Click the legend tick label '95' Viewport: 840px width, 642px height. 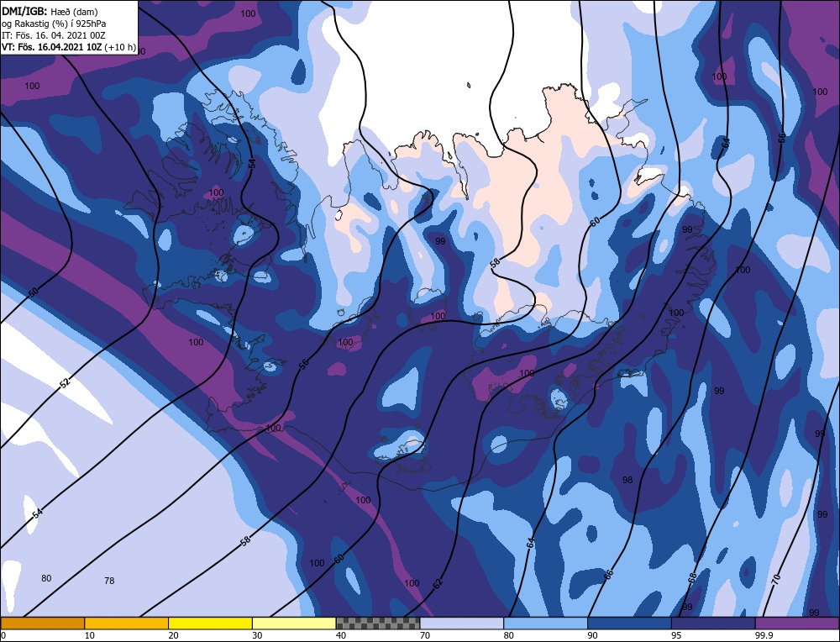pyautogui.click(x=676, y=635)
